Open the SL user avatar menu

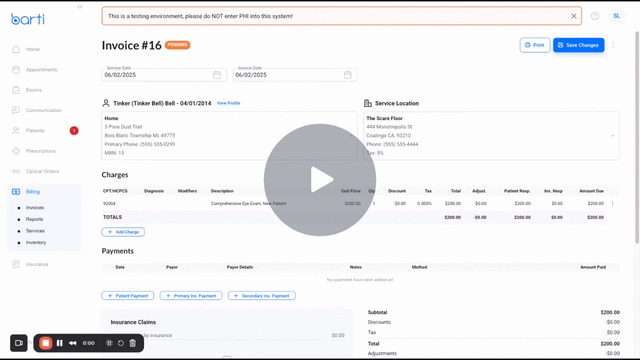coord(616,16)
